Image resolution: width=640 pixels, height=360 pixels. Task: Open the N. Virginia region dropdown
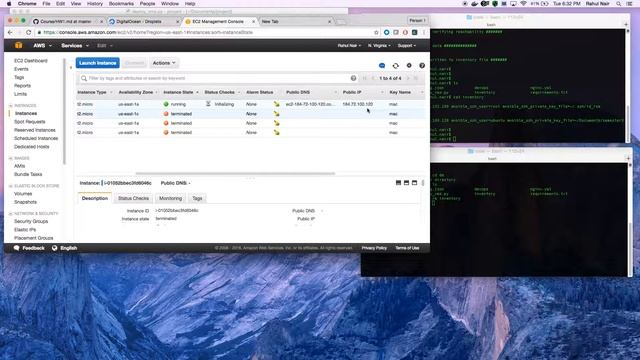pyautogui.click(x=379, y=45)
